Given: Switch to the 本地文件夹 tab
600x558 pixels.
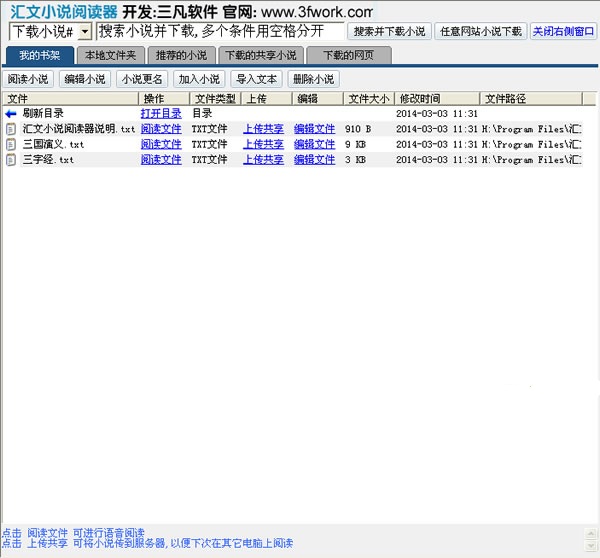Looking at the screenshot, I should point(111,55).
